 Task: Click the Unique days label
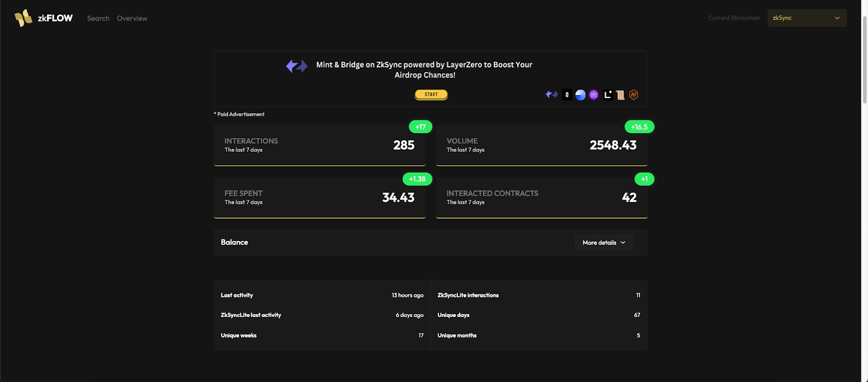tap(454, 315)
